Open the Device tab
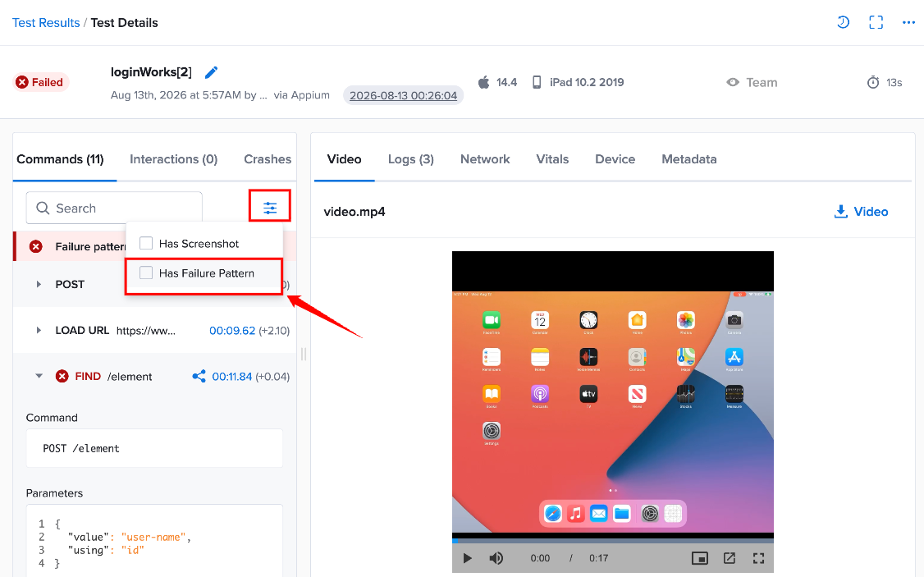This screenshot has height=577, width=924. click(x=615, y=159)
